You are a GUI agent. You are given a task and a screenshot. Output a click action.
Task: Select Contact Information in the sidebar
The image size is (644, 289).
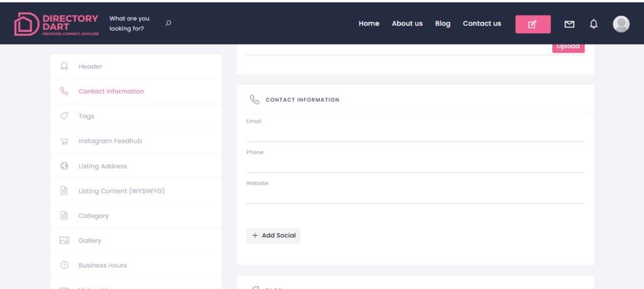tap(136, 91)
